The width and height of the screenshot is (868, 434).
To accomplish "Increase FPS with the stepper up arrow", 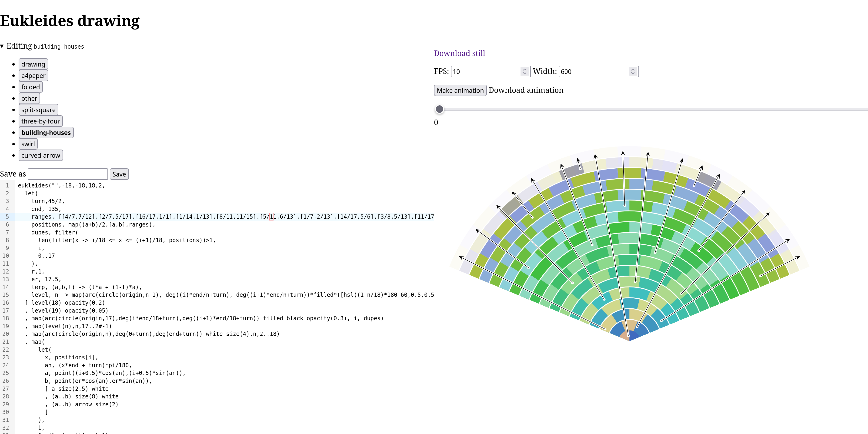I will [524, 69].
